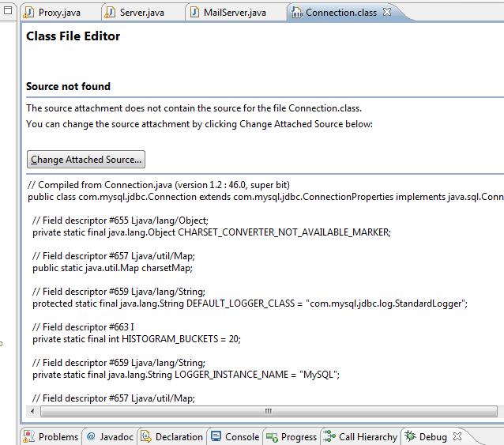Click the Connection.class binary file icon
Viewport: 504px width, 445px height.
coord(297,13)
